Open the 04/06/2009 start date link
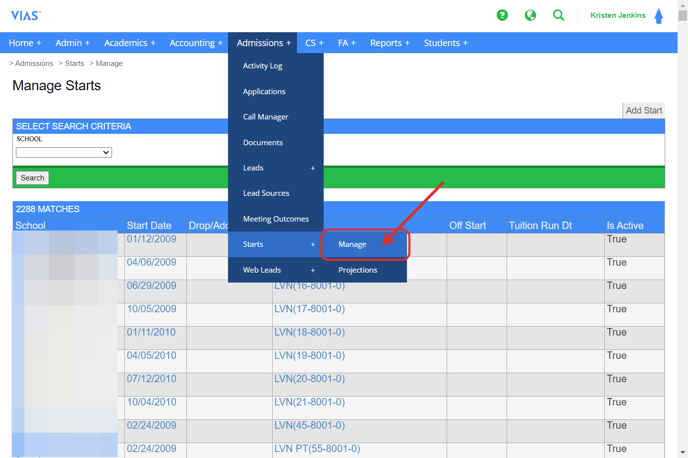688x458 pixels. click(x=151, y=263)
